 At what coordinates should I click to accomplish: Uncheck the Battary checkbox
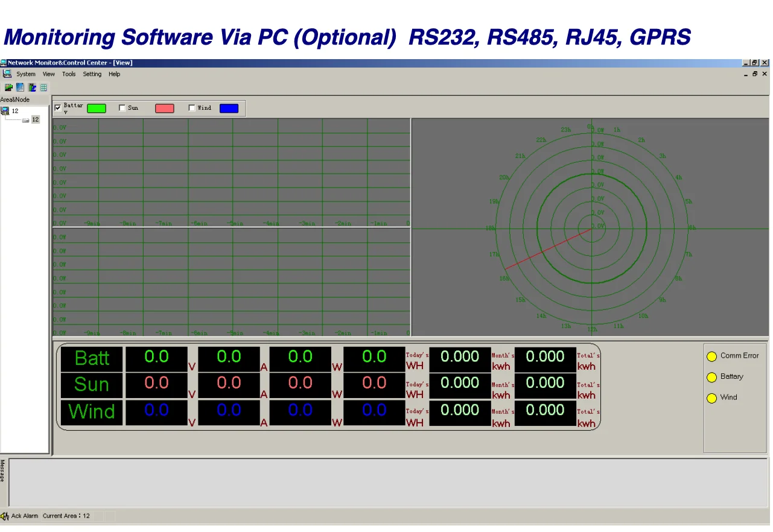(x=58, y=108)
